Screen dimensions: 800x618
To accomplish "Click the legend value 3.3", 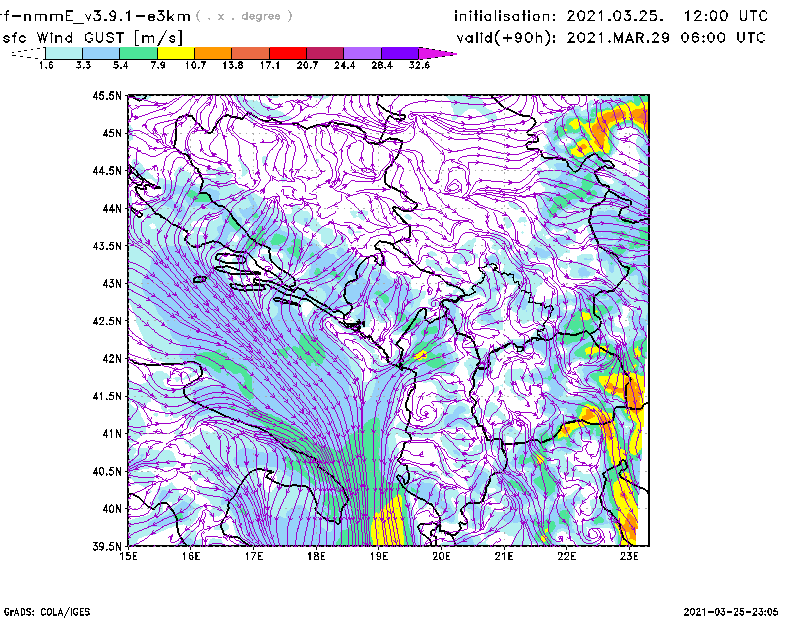I will (x=83, y=65).
